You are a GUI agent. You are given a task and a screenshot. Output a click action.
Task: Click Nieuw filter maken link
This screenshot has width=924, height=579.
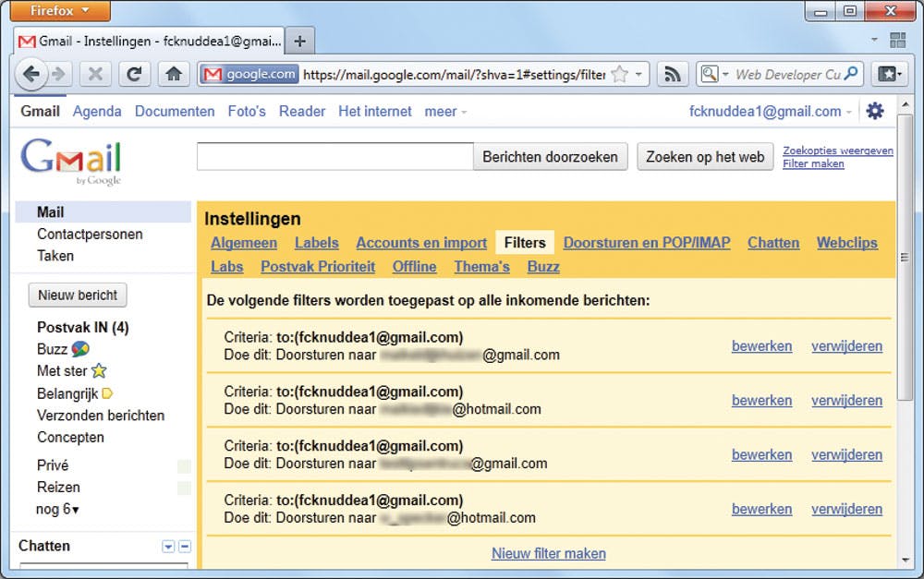coord(548,554)
